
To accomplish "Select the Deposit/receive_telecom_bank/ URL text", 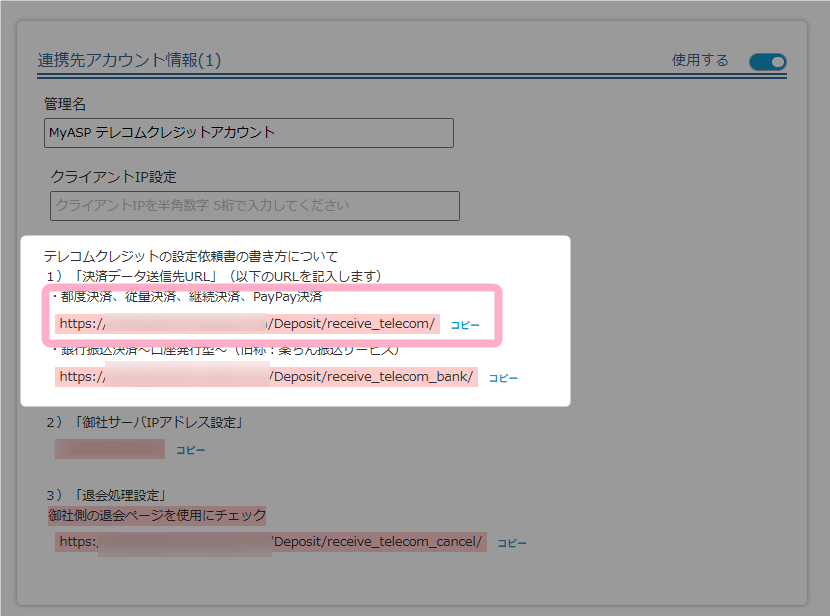I will [266, 377].
